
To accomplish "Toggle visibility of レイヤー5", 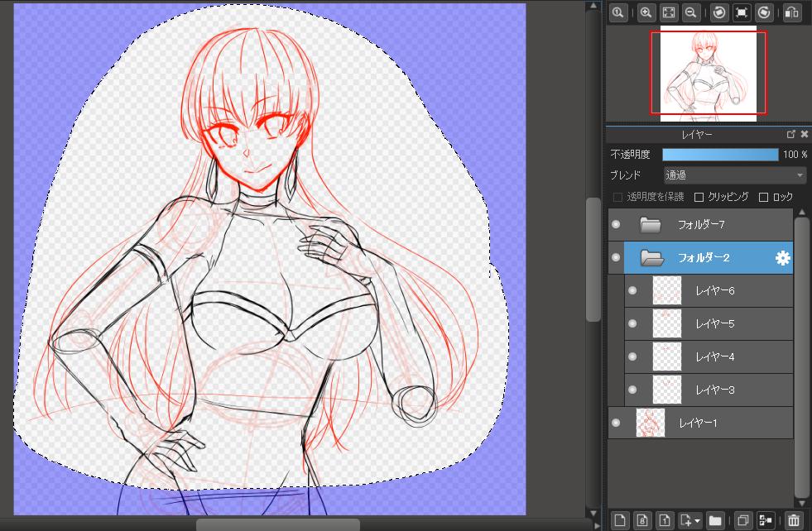I will (632, 323).
